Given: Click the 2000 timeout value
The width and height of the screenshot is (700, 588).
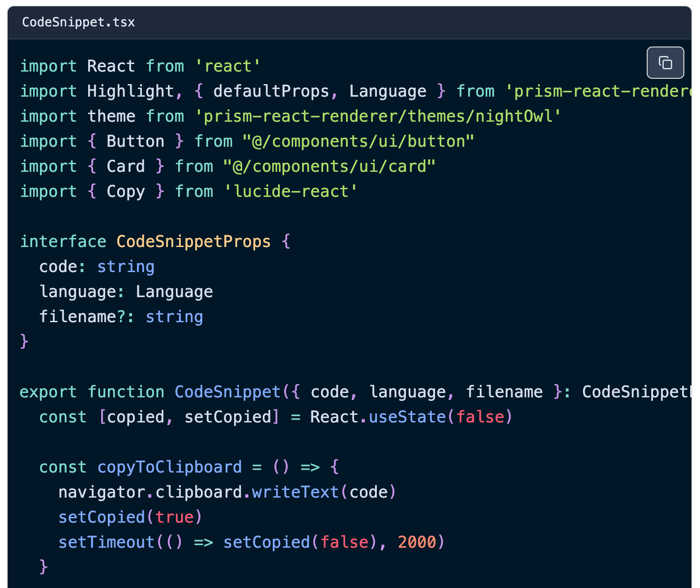Looking at the screenshot, I should point(417,542).
